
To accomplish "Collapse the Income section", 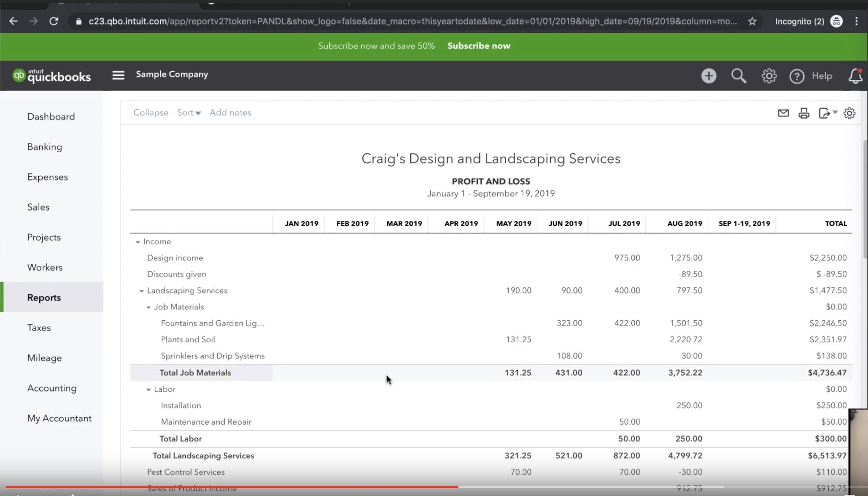I will [x=138, y=242].
